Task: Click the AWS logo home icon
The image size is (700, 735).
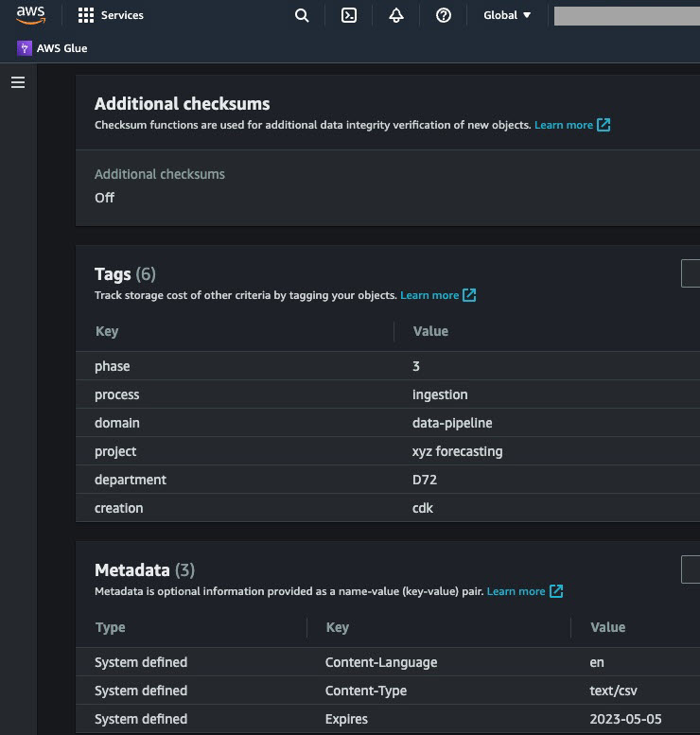Action: click(30, 15)
